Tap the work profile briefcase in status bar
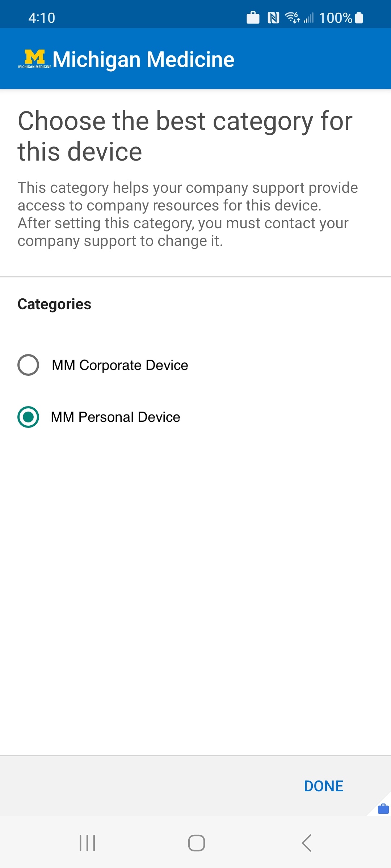The height and width of the screenshot is (868, 391). pyautogui.click(x=253, y=18)
